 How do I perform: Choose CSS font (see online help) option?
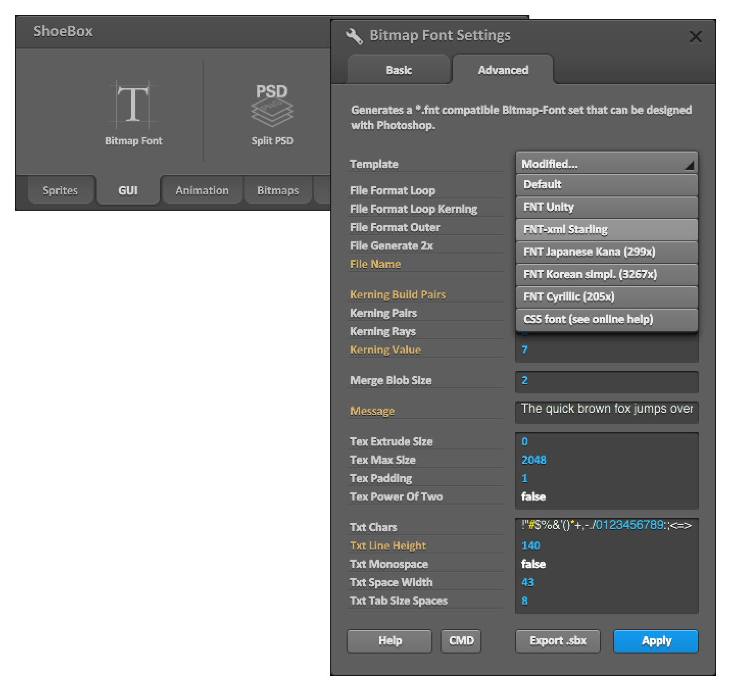click(606, 319)
